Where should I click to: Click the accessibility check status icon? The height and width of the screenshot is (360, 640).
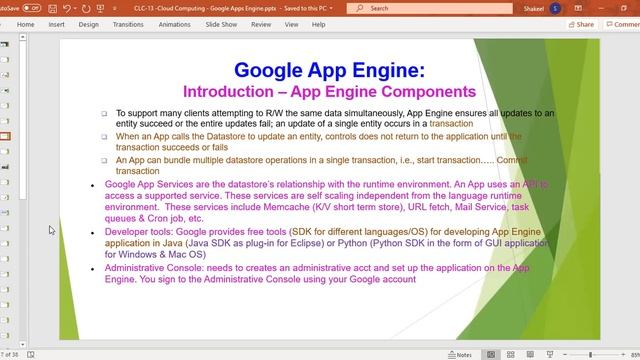click(31, 355)
